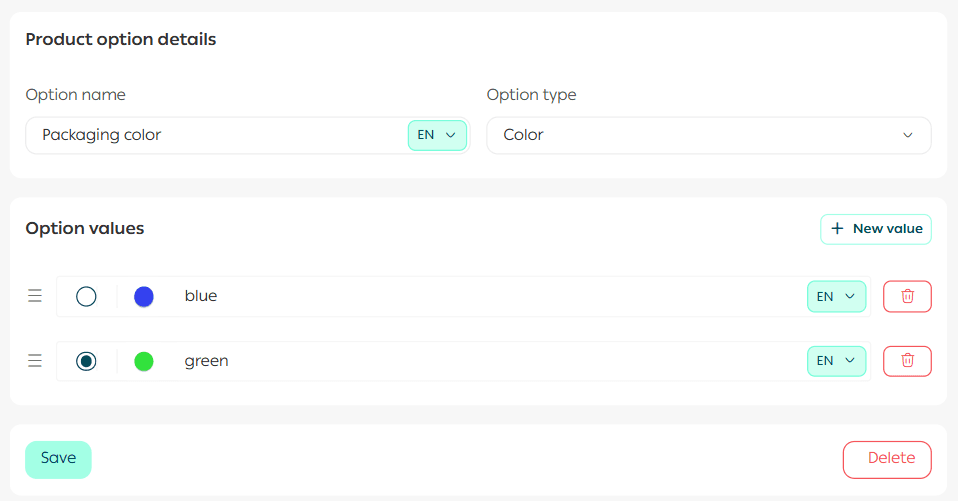Click the red Delete button

887,459
